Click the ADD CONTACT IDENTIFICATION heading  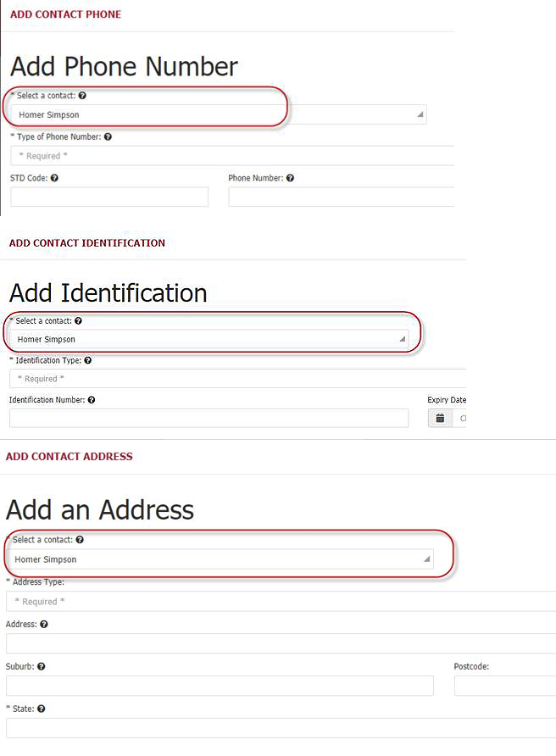[x=86, y=242]
